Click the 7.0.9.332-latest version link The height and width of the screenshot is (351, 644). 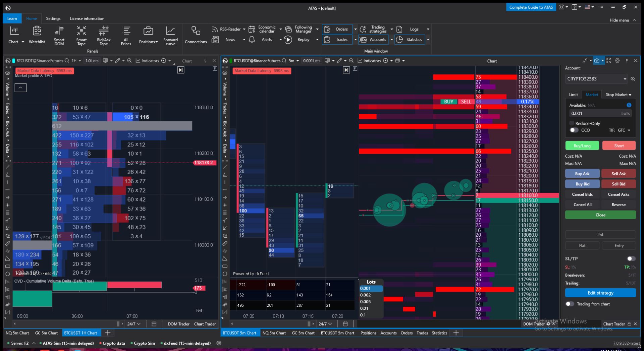click(x=626, y=343)
